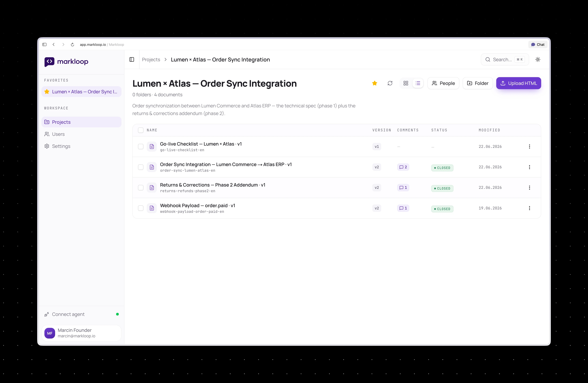Switch to grid view
Screen dimensions: 588x383
(406, 83)
